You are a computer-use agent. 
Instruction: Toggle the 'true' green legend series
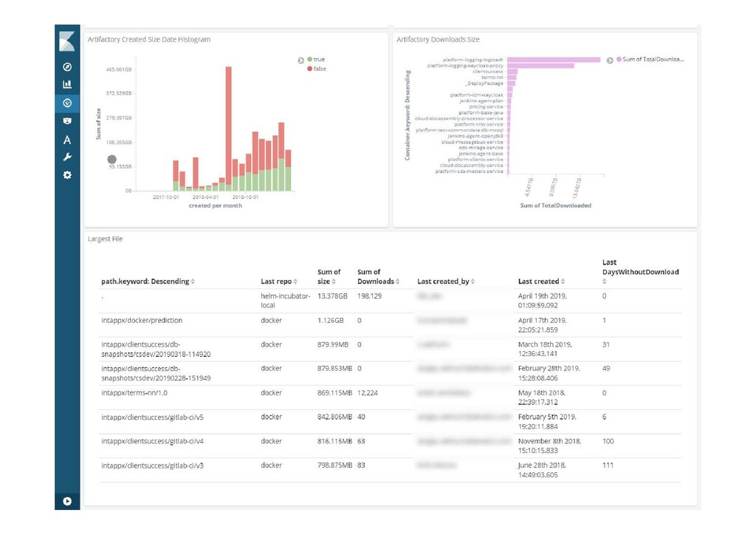[x=316, y=59]
